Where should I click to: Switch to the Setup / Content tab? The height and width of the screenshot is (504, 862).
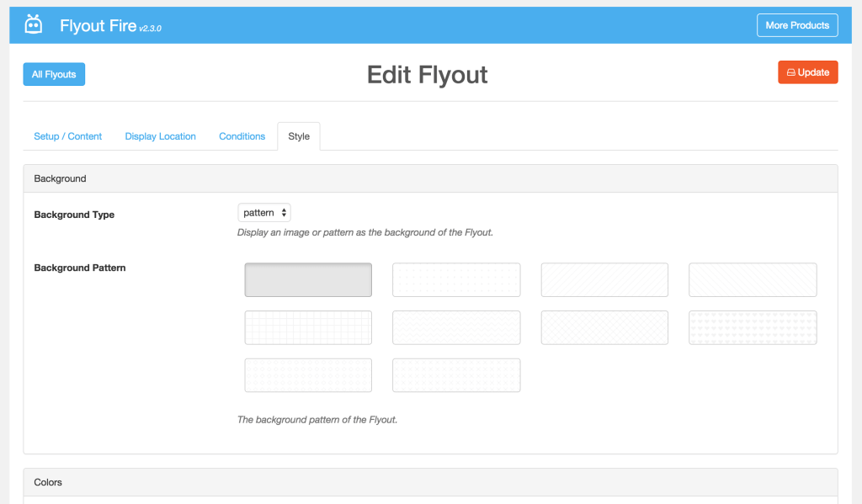(68, 136)
